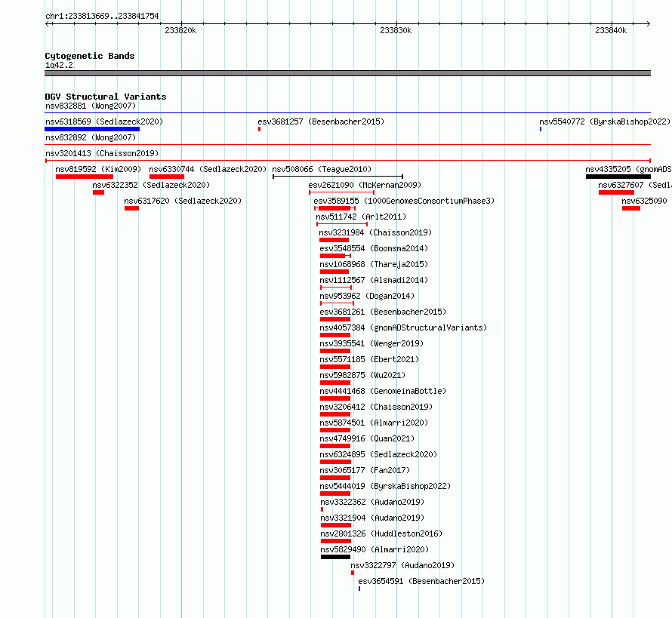Viewport: 672px width, 618px height.
Task: Click esv3654591 (Besenbacher2015) label
Action: pos(421,581)
